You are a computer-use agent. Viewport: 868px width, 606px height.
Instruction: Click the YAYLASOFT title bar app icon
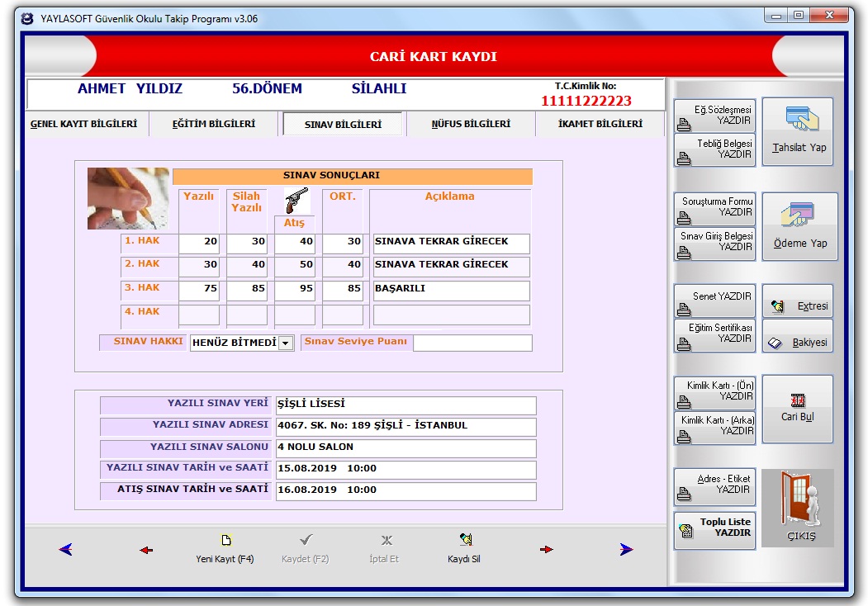click(x=27, y=19)
